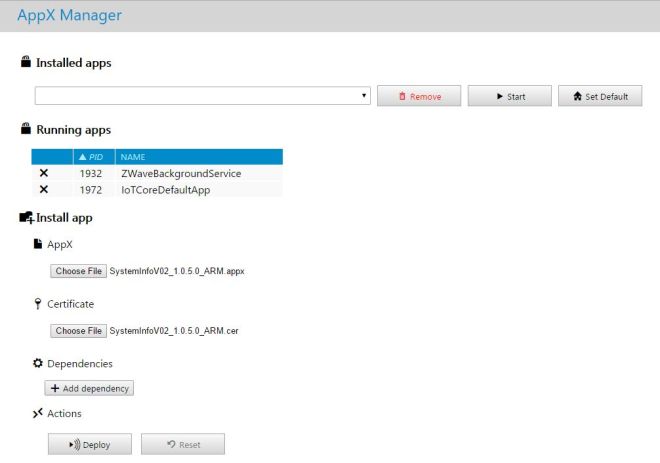Select the ZWaveBackgroundService row

[174, 173]
